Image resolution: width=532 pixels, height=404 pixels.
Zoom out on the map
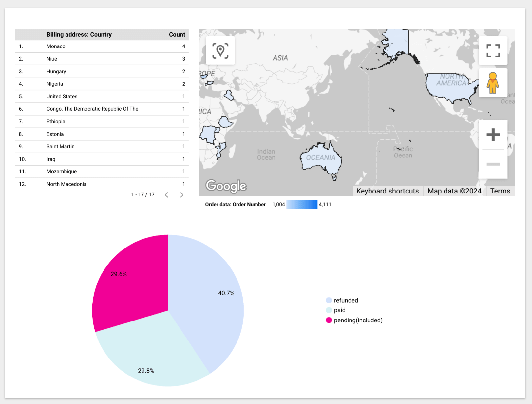click(493, 164)
